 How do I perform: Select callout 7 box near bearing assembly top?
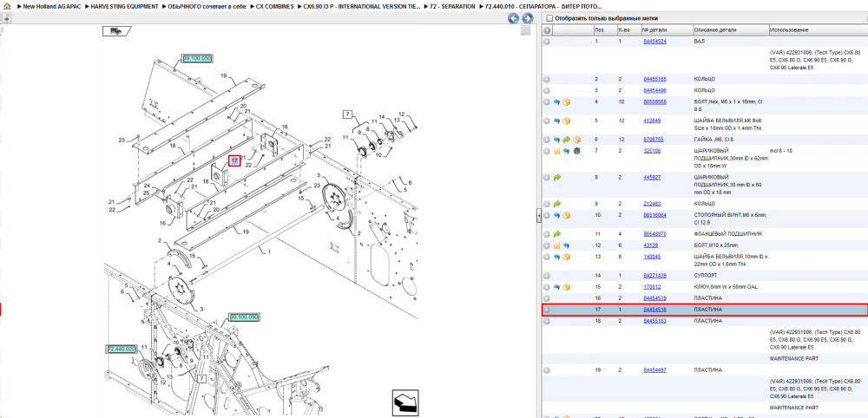[348, 115]
